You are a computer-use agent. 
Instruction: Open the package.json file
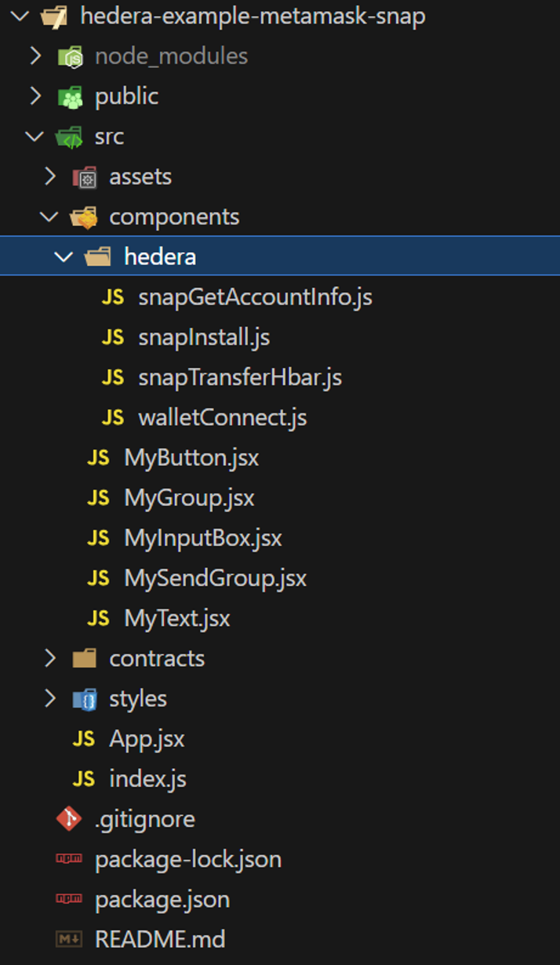coord(162,899)
